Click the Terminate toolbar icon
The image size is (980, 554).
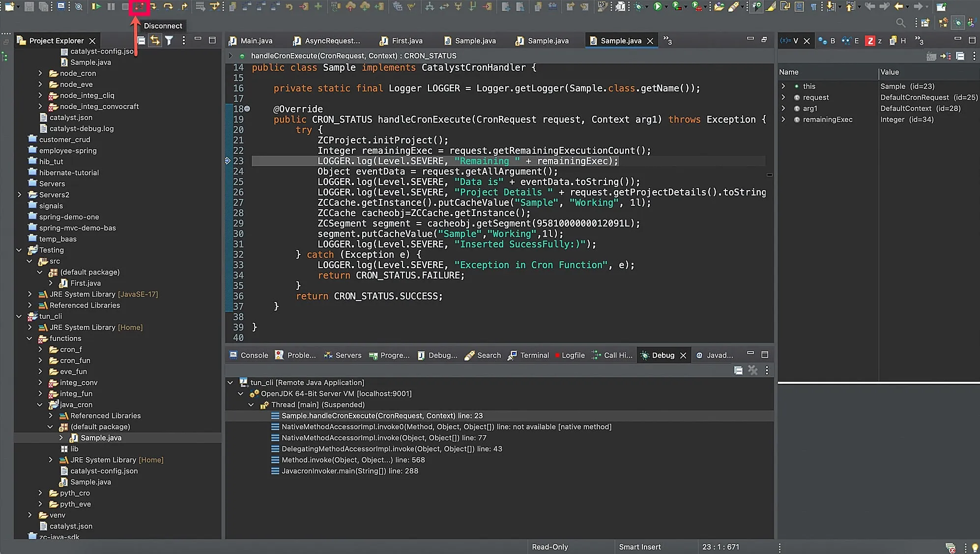(x=125, y=7)
